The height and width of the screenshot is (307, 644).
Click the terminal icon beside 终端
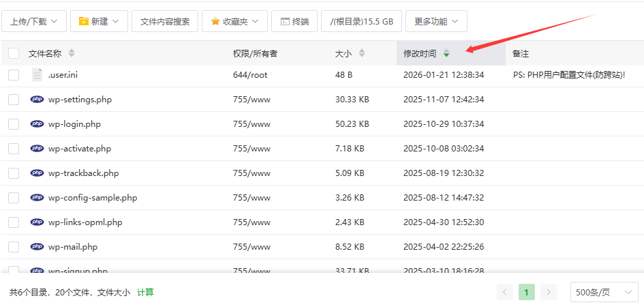285,22
